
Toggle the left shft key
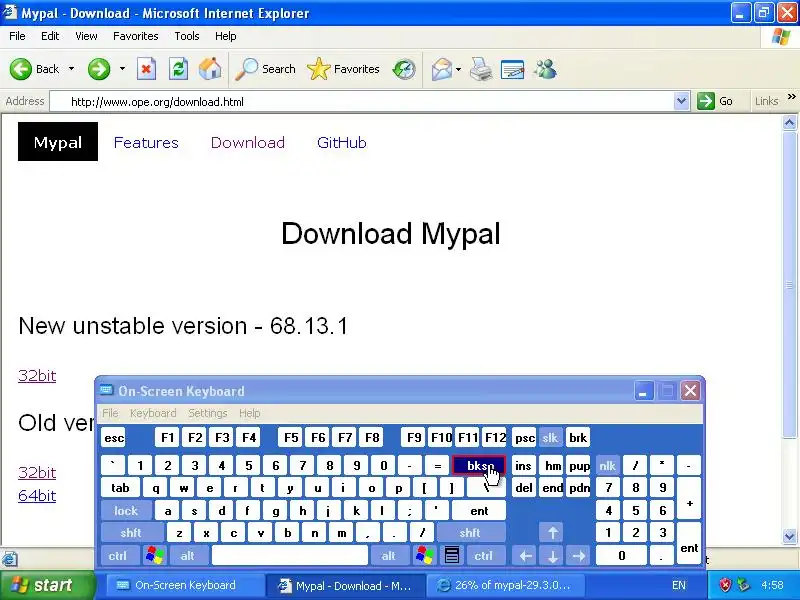(131, 533)
